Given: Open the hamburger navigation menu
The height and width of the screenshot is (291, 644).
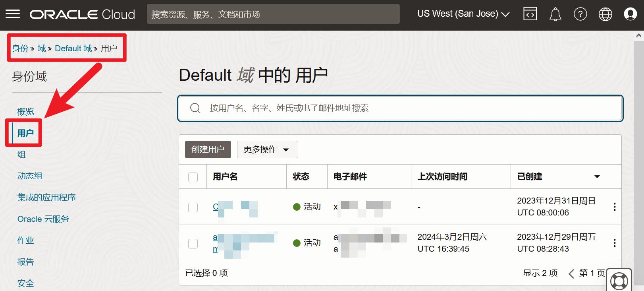Looking at the screenshot, I should (13, 14).
